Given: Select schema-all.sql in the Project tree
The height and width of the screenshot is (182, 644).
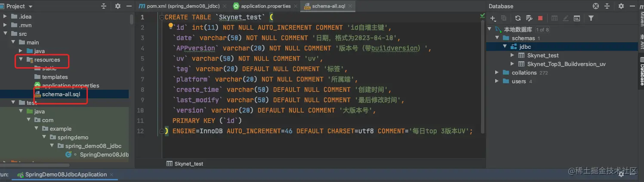Looking at the screenshot, I should (61, 94).
